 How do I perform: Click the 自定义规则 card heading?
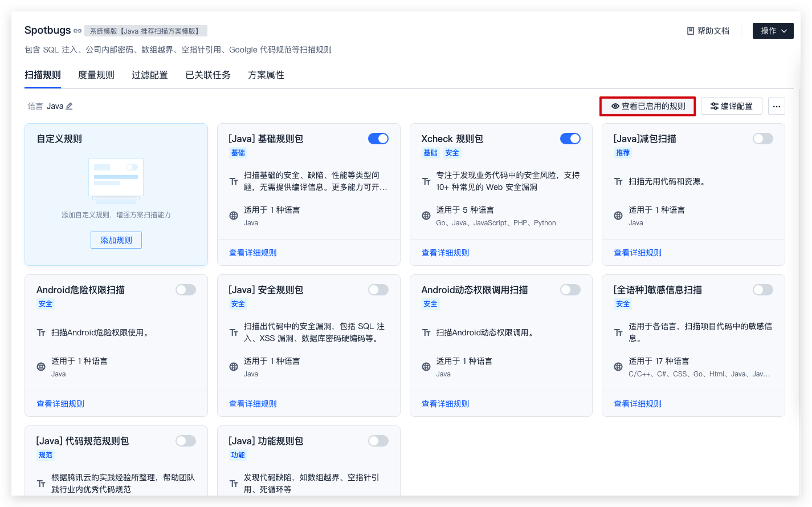pos(59,139)
